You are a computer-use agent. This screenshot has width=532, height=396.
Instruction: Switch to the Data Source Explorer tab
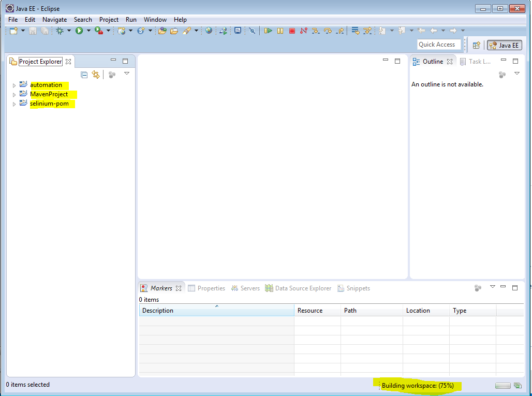pos(298,288)
